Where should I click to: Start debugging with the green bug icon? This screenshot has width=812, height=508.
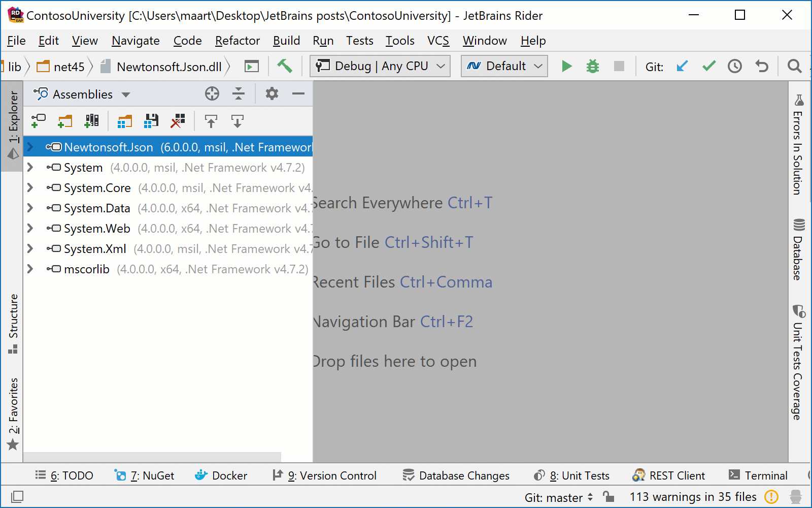592,66
